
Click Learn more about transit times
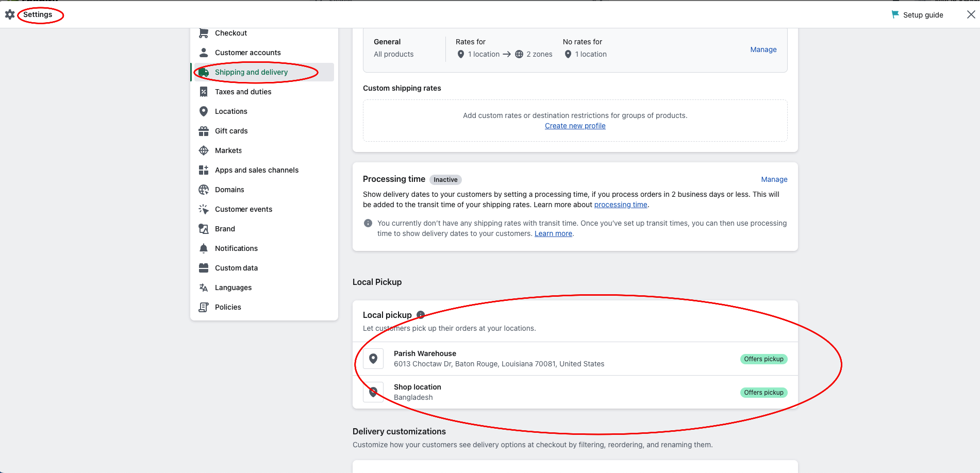click(x=553, y=233)
